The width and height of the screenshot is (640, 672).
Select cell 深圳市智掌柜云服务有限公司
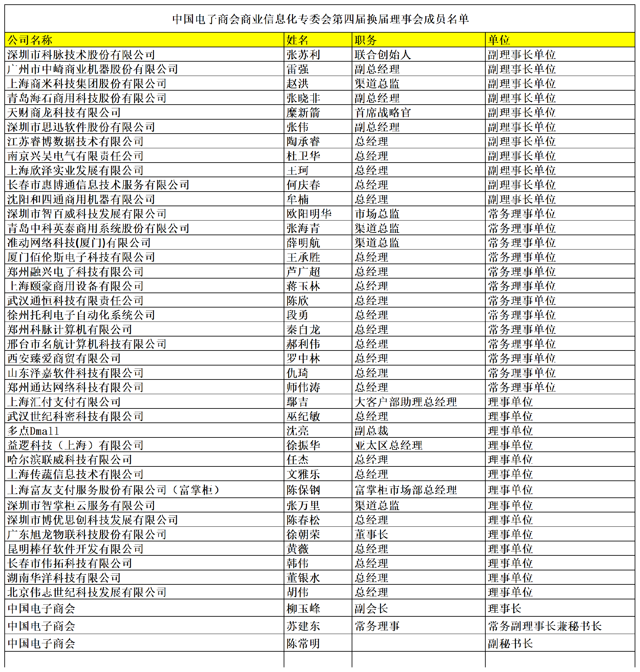[144, 505]
